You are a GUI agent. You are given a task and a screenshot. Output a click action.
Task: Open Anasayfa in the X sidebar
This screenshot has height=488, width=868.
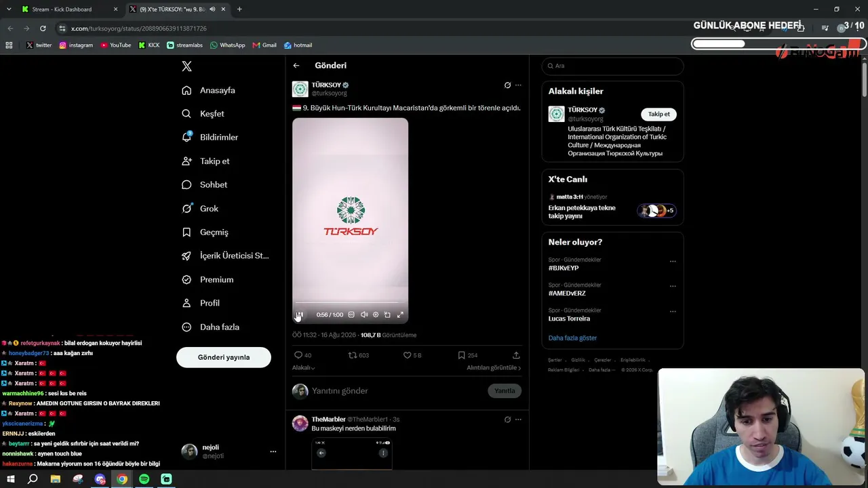point(209,90)
